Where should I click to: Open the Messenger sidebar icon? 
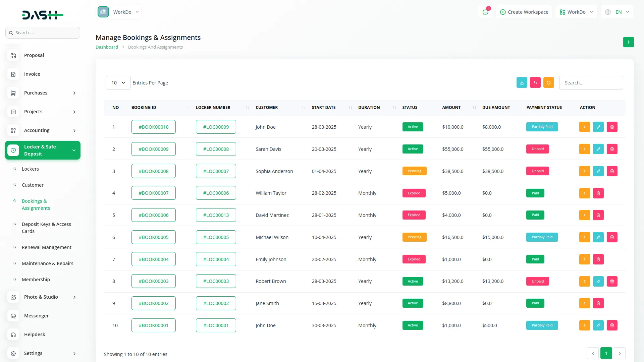pyautogui.click(x=13, y=316)
